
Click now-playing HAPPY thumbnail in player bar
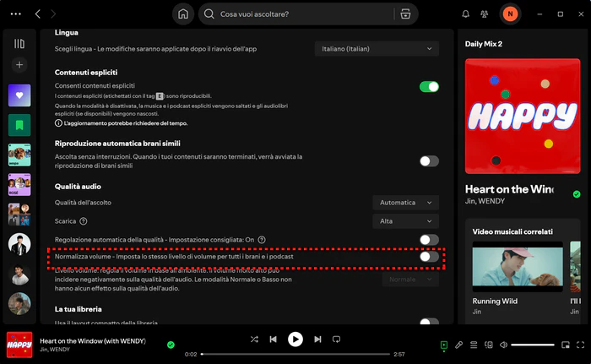[19, 345]
